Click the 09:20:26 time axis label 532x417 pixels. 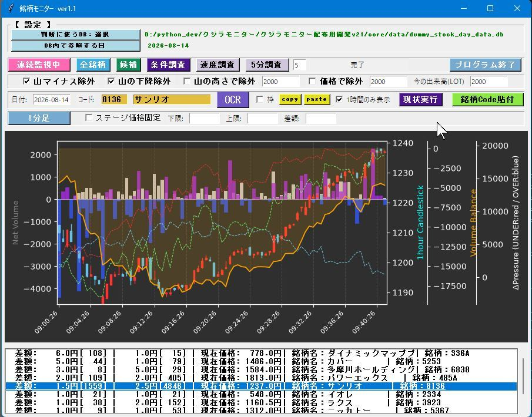pyautogui.click(x=205, y=322)
